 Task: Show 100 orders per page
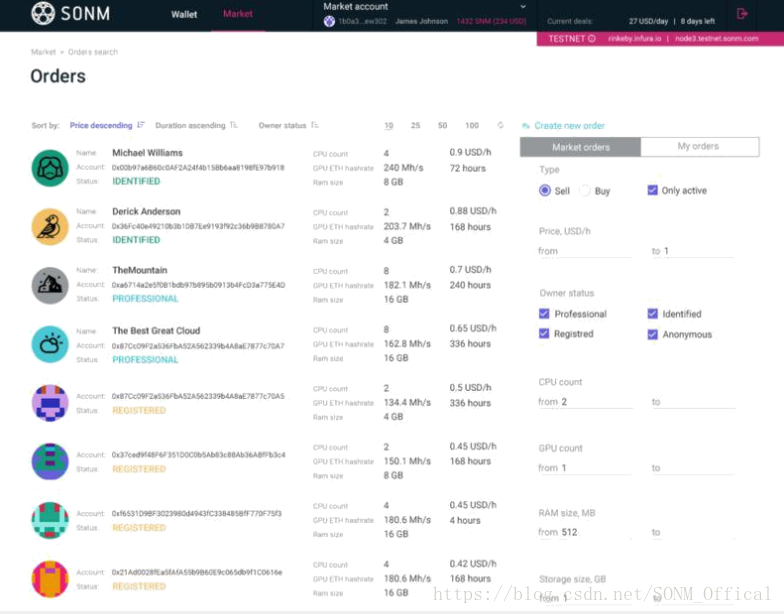472,126
